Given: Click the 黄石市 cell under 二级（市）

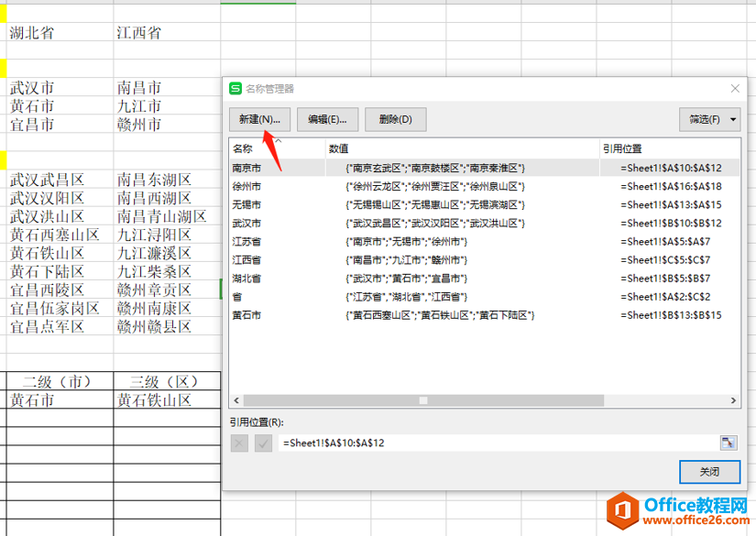Looking at the screenshot, I should [60, 399].
